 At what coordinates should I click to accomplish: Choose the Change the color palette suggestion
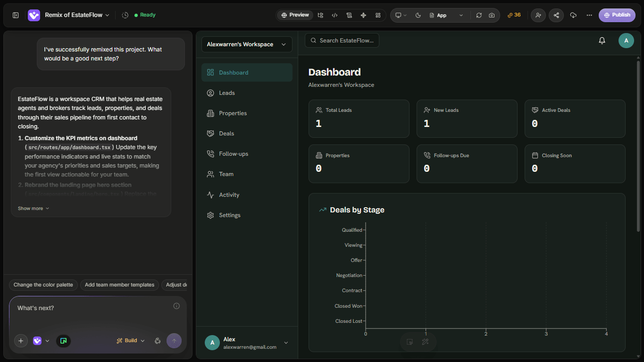point(43,285)
